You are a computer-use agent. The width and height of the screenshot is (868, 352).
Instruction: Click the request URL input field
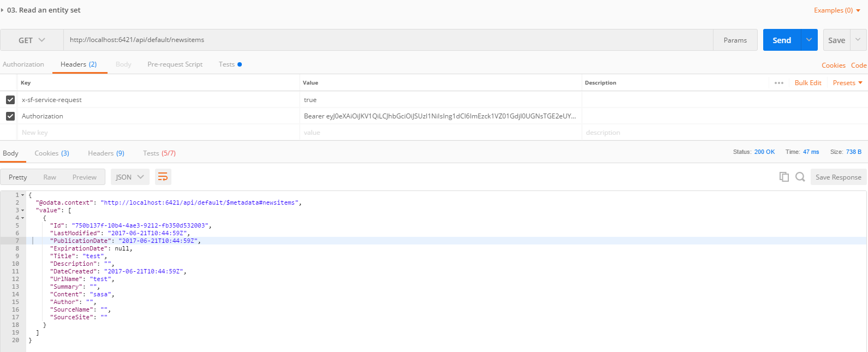click(x=388, y=40)
